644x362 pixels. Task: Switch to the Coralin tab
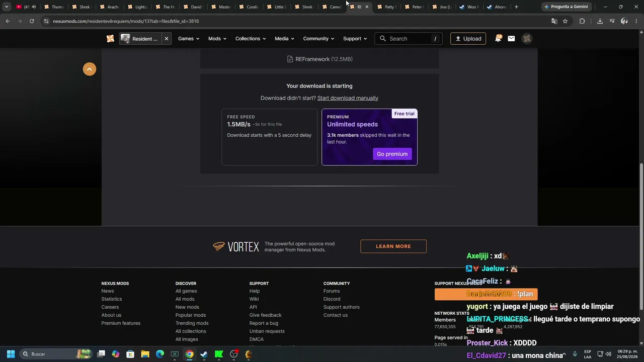249,7
